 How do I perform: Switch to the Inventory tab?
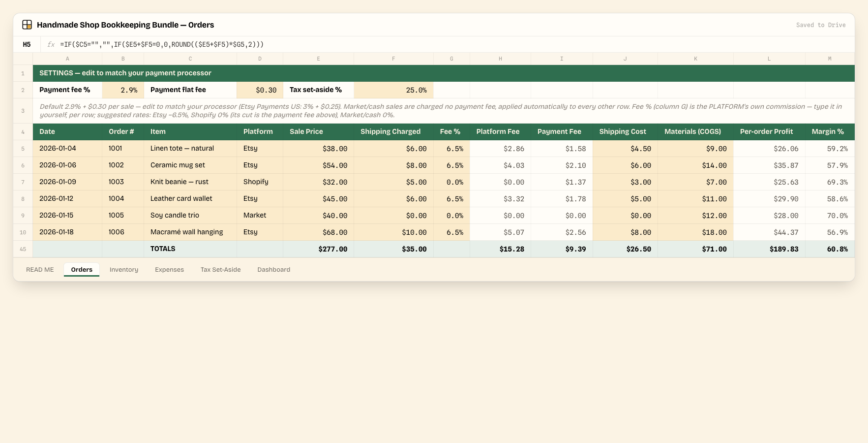(124, 270)
